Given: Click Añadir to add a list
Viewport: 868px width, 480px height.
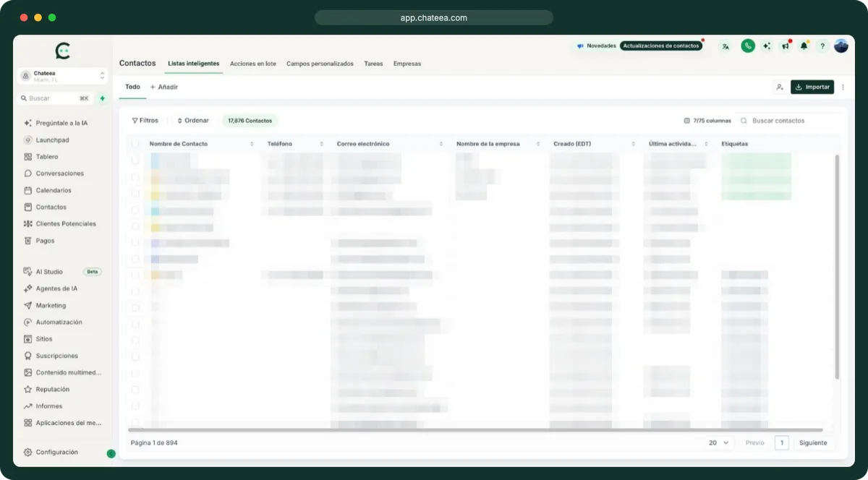Looking at the screenshot, I should (164, 87).
